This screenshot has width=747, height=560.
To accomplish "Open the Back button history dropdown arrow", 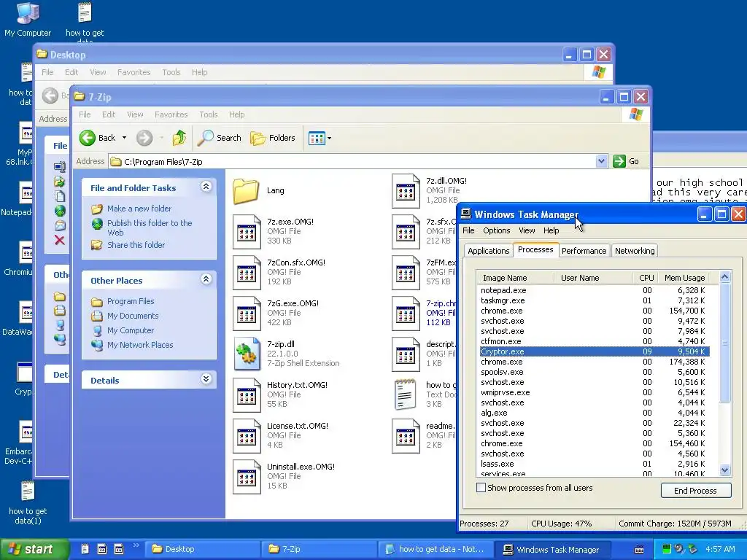I will pyautogui.click(x=124, y=138).
